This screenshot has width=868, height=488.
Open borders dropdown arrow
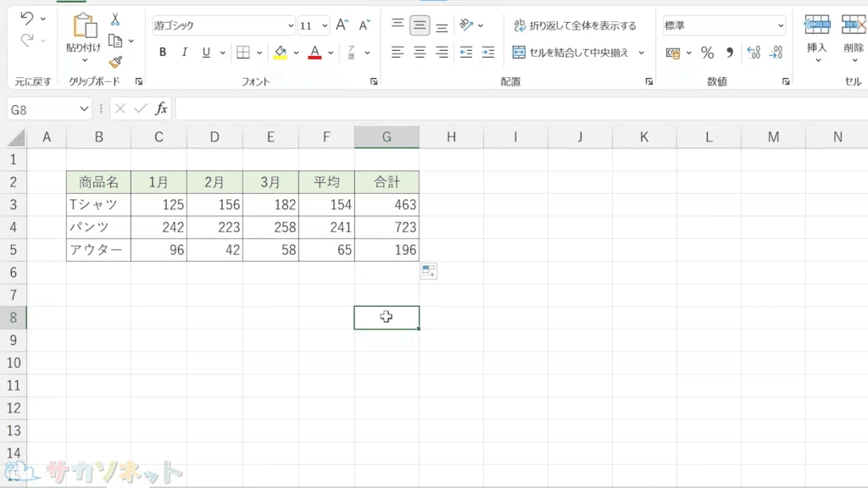pos(259,53)
